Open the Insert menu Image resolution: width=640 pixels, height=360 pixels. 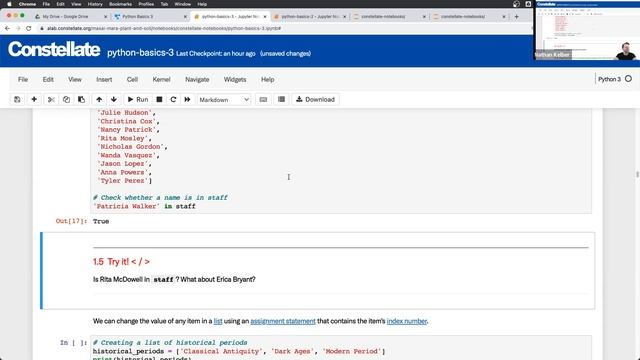[x=104, y=80]
